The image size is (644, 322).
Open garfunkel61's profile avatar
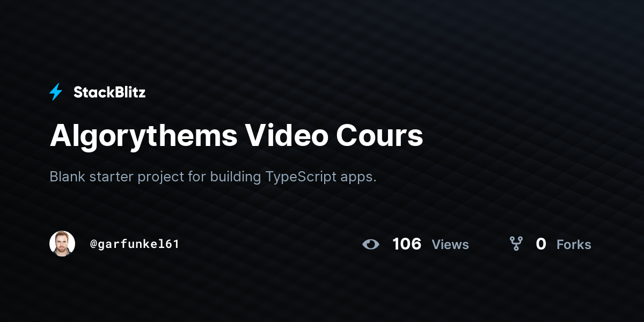[x=62, y=244]
